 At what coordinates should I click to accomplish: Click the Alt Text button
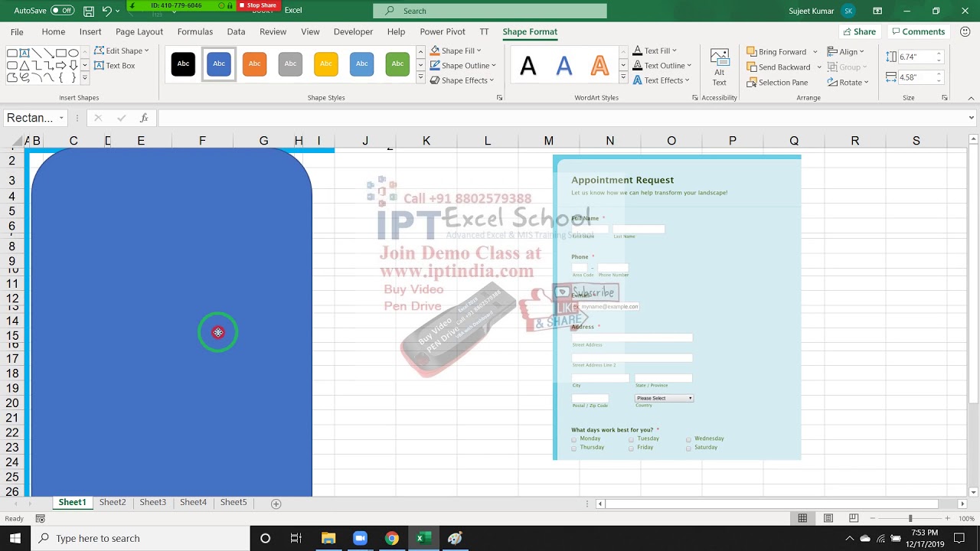click(720, 67)
